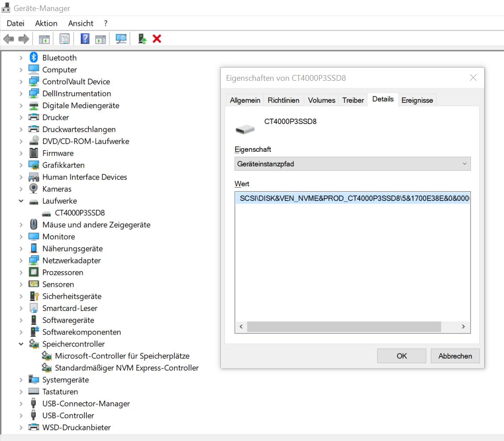The width and height of the screenshot is (504, 441).
Task: Expand the Computer node
Action: 21,70
